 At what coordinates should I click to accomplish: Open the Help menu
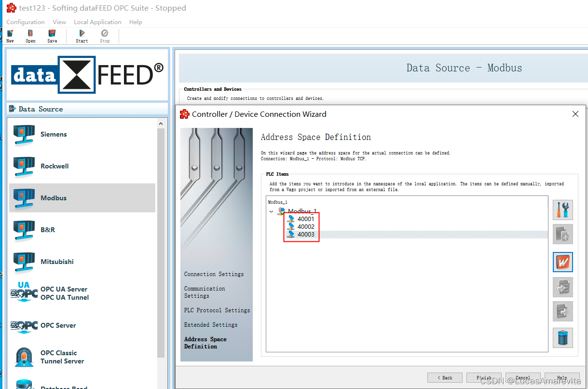(x=136, y=22)
